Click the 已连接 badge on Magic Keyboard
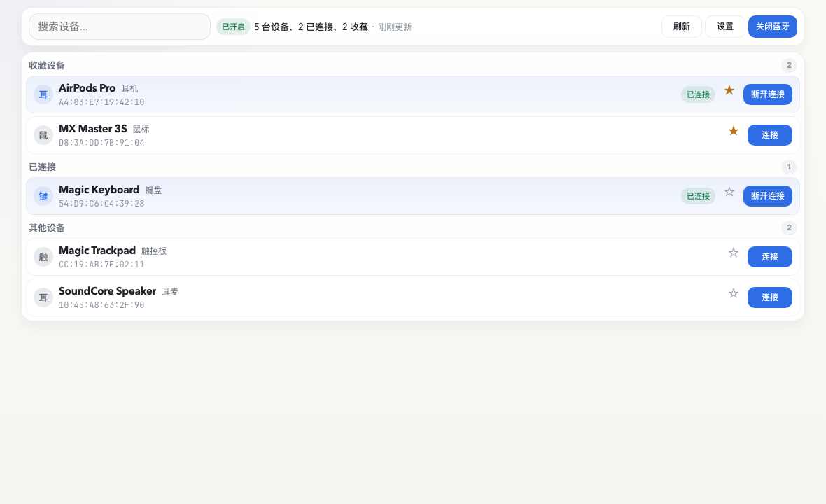 pos(698,196)
